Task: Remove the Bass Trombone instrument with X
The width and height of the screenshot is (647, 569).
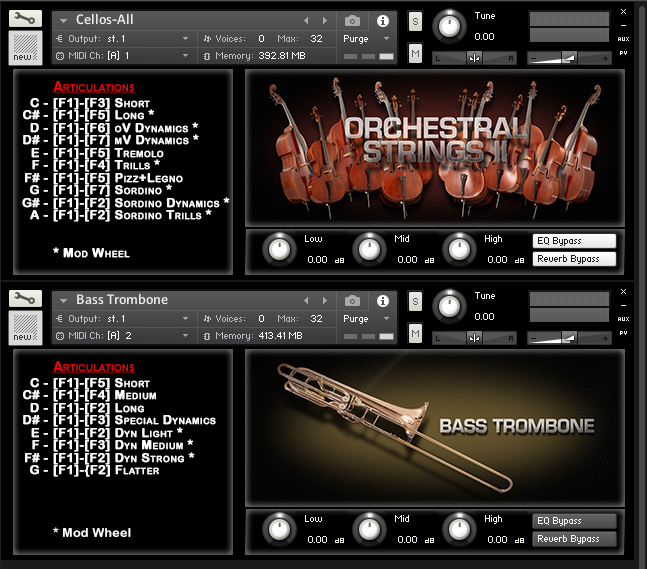Action: pos(623,292)
